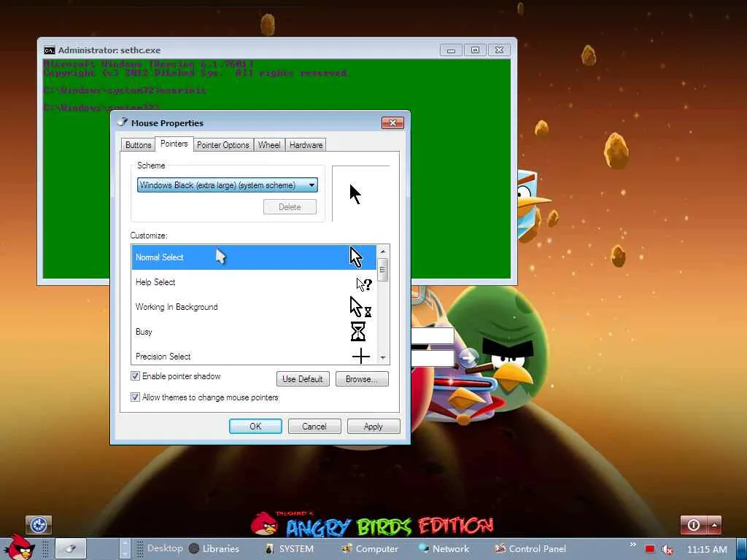Minimize the sethc.exe command window
The height and width of the screenshot is (560, 747).
tap(451, 50)
